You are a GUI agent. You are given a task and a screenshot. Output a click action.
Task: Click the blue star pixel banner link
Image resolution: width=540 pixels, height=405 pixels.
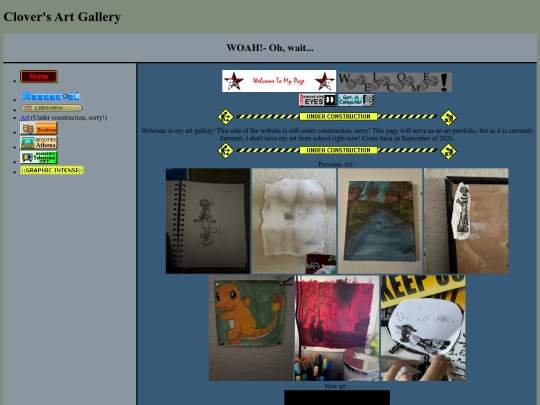tap(51, 96)
